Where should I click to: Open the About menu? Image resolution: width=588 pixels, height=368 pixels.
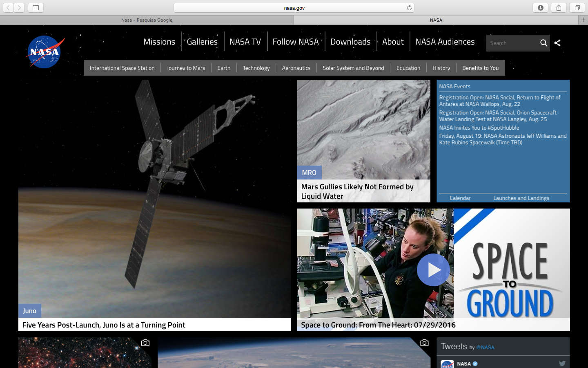click(393, 42)
